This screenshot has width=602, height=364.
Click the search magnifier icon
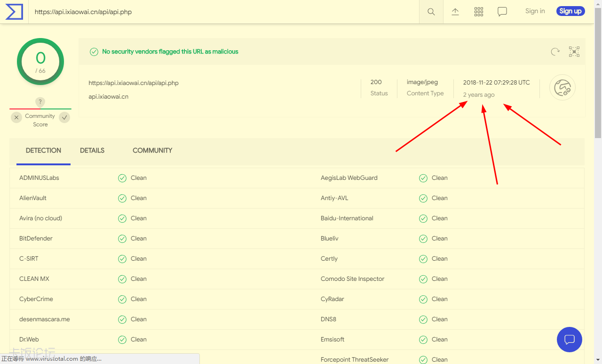[431, 12]
